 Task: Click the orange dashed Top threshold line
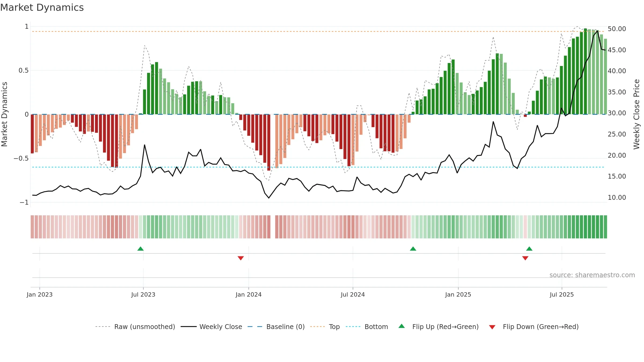coord(318,31)
